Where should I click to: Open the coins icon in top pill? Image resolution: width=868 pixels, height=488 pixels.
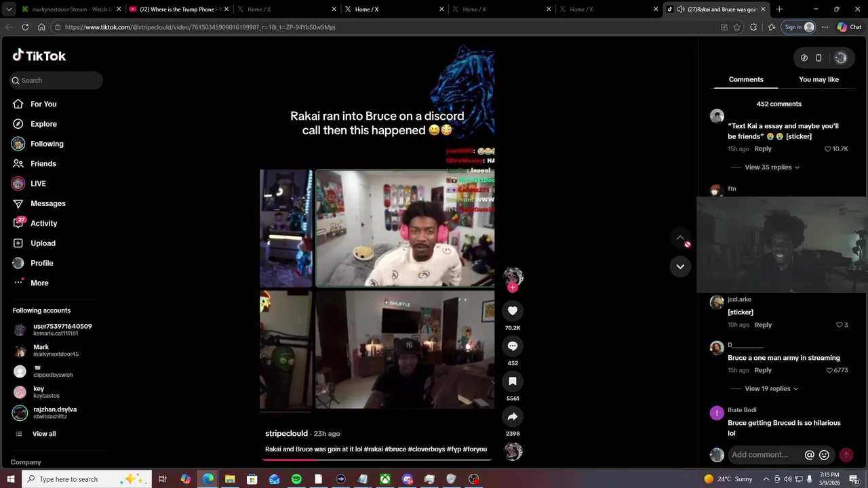tap(804, 58)
